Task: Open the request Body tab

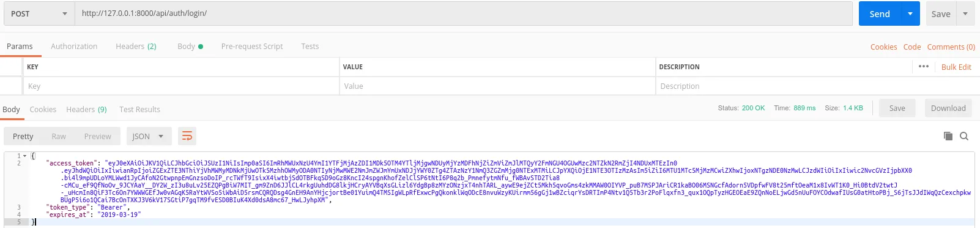Action: (x=190, y=46)
